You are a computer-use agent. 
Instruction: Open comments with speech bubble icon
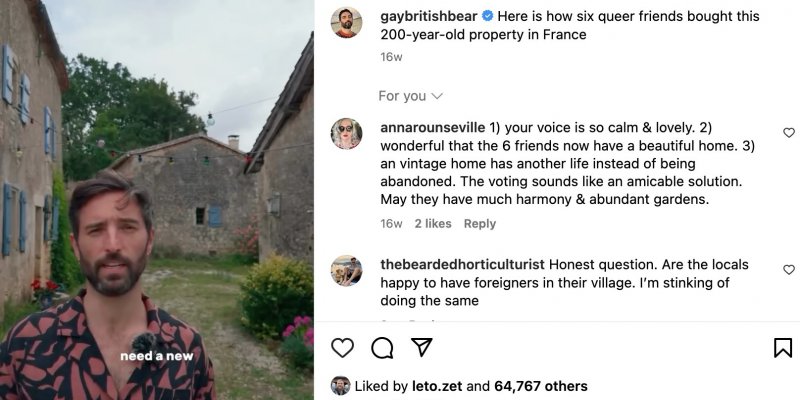(x=382, y=348)
